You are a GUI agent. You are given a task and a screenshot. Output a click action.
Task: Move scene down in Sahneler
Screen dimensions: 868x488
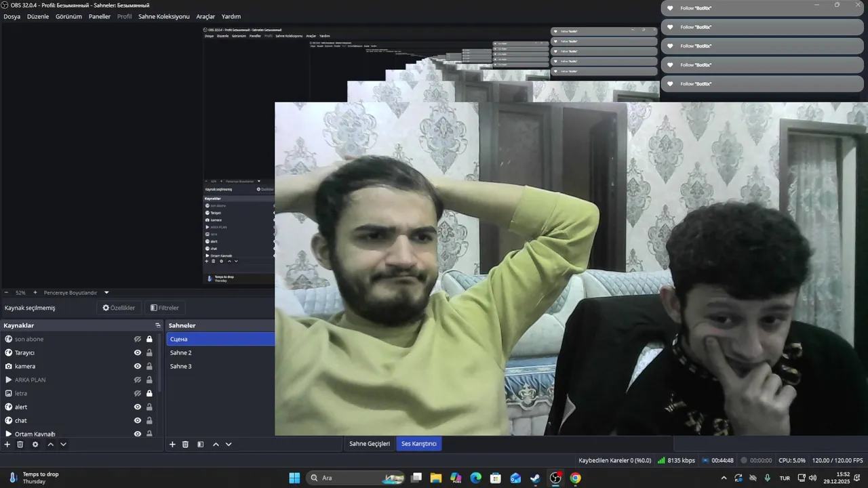coord(229,445)
